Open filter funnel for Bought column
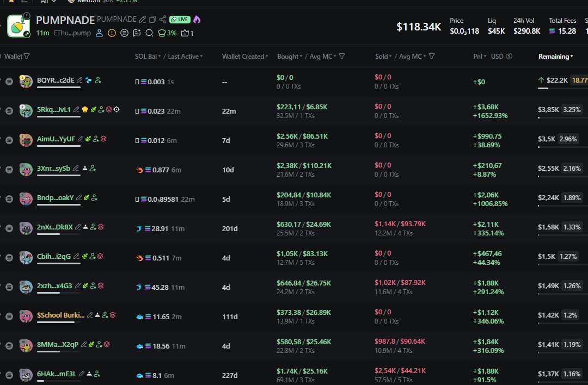The image size is (588, 385). [x=342, y=56]
